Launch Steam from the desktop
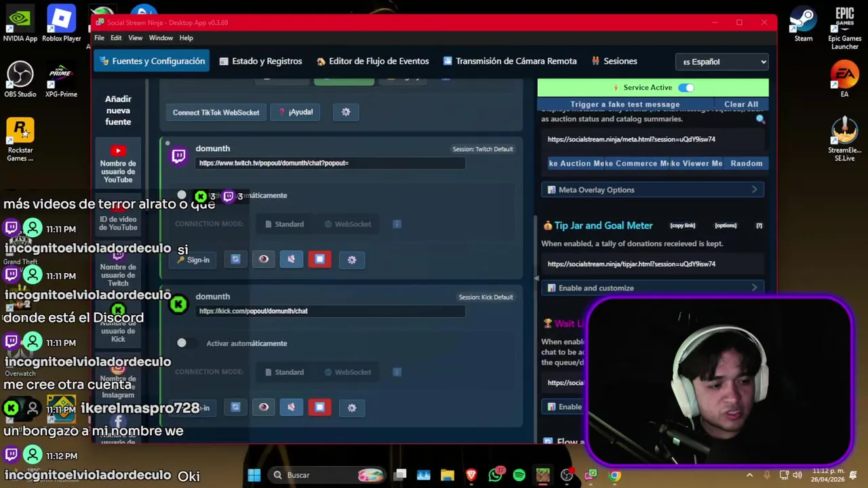868x488 pixels. tap(804, 26)
